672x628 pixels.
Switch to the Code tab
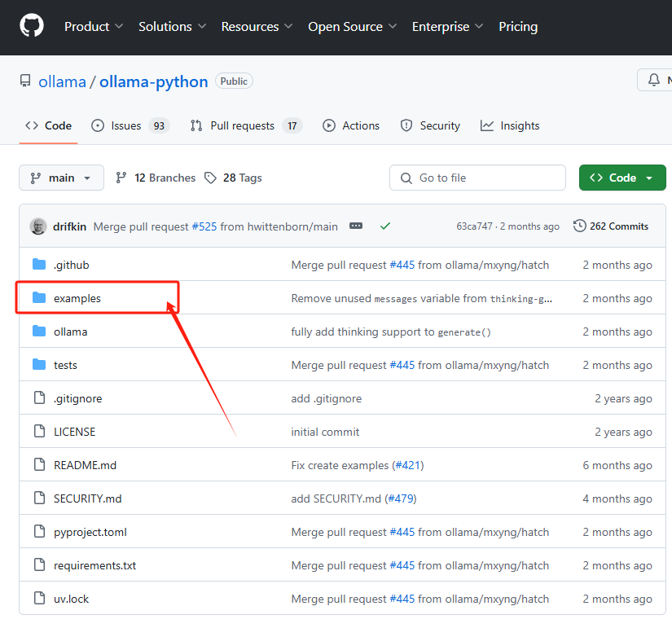(48, 125)
